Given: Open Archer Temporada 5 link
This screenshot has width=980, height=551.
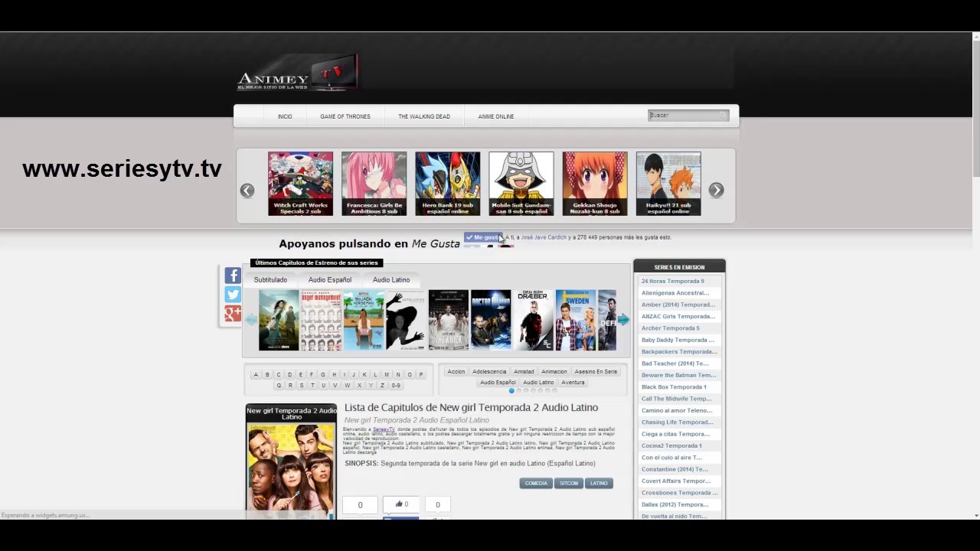Looking at the screenshot, I should click(x=670, y=328).
